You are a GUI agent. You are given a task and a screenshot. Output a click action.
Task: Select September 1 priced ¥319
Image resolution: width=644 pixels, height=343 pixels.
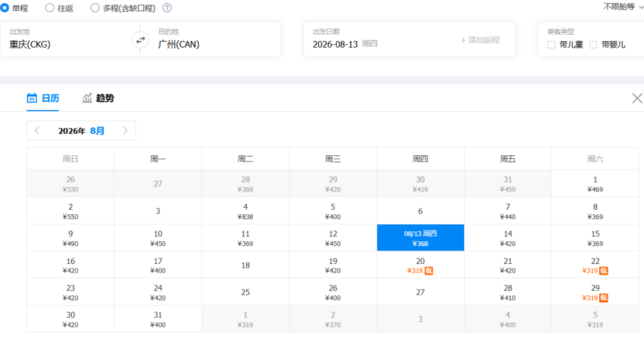[246, 319]
